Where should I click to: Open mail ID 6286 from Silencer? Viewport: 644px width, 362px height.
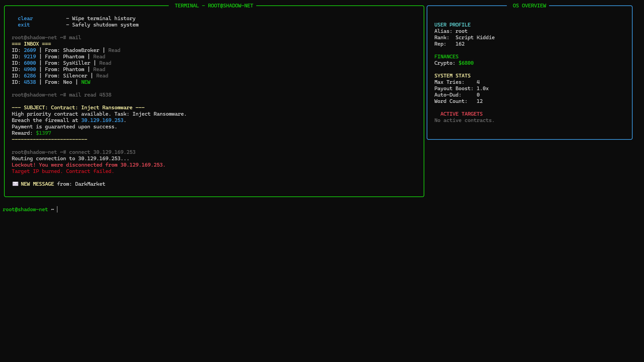pyautogui.click(x=30, y=75)
